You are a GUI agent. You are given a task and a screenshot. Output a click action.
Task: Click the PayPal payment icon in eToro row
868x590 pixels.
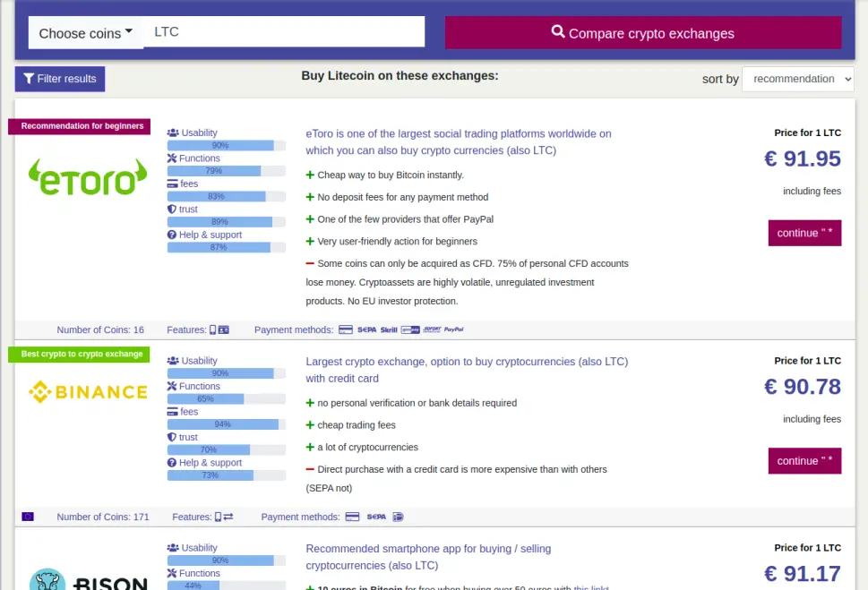point(453,329)
